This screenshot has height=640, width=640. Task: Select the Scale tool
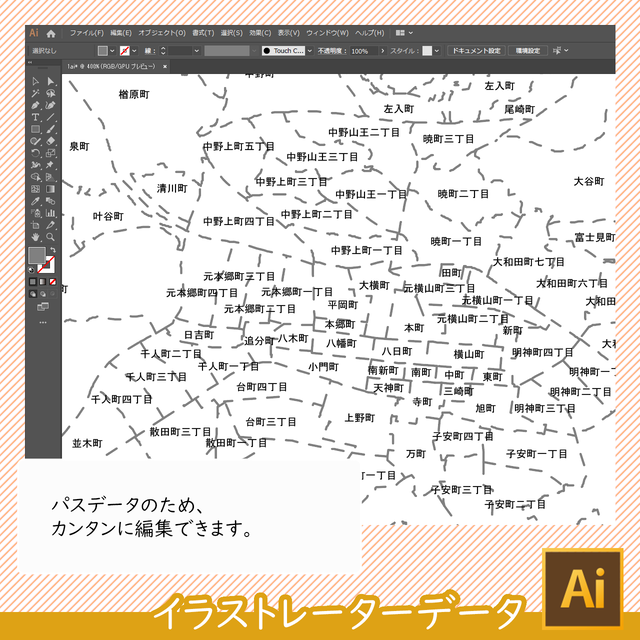pyautogui.click(x=50, y=153)
